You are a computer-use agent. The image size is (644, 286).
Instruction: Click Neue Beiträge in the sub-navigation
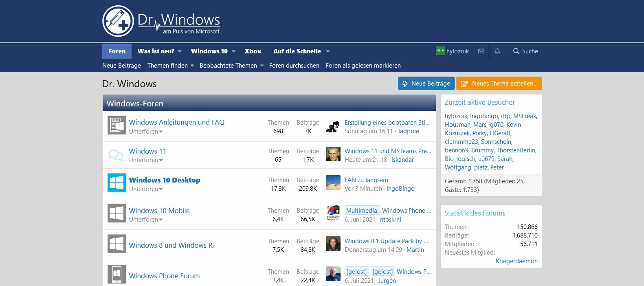121,66
